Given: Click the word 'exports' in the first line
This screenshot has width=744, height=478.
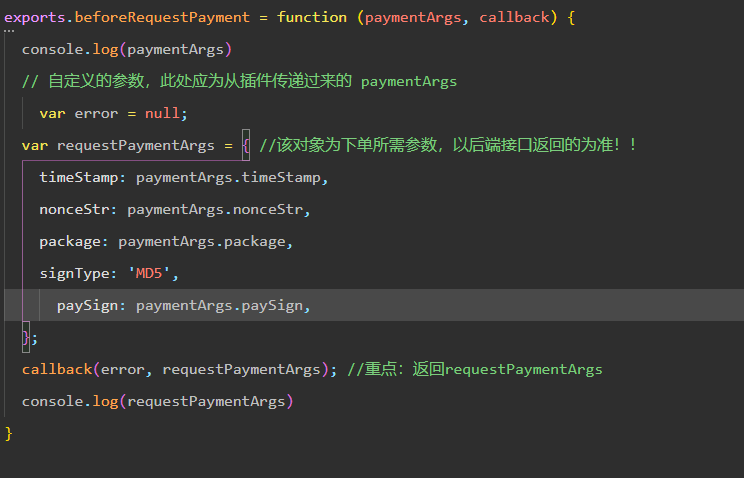Looking at the screenshot, I should pos(34,18).
